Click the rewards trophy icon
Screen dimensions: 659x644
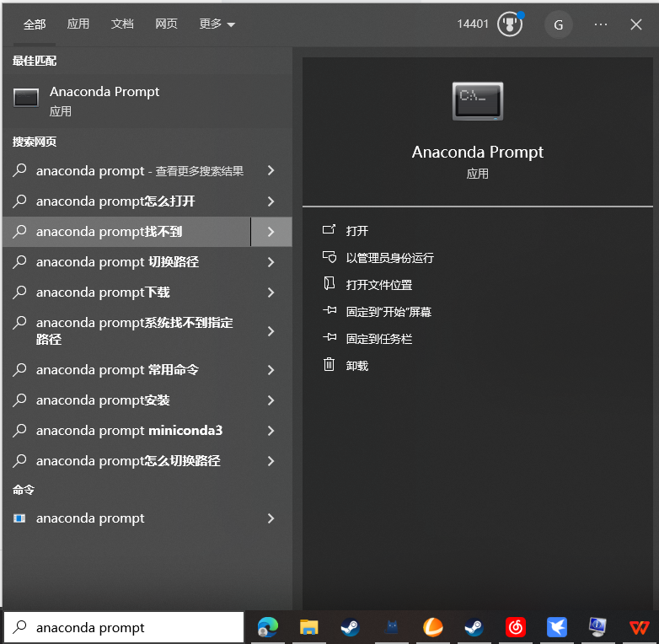510,24
